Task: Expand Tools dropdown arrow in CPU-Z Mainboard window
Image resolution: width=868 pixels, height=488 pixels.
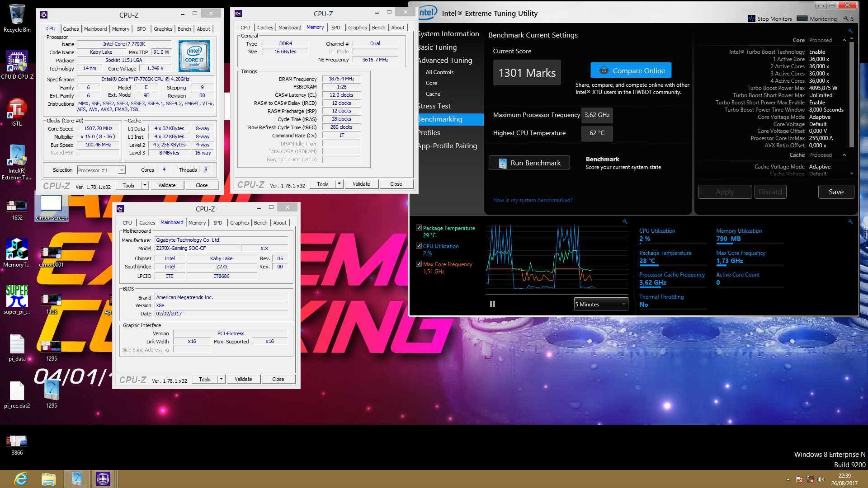Action: tap(221, 379)
